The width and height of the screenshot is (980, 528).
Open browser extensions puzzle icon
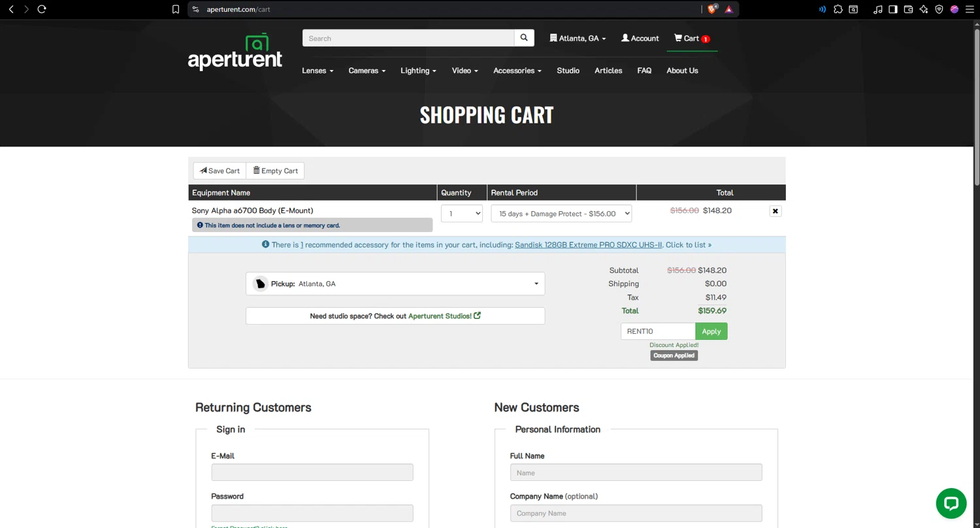(x=838, y=9)
